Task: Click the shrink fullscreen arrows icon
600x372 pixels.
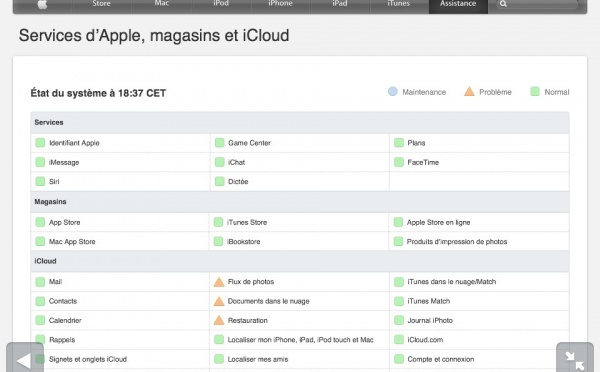Action: (x=575, y=358)
